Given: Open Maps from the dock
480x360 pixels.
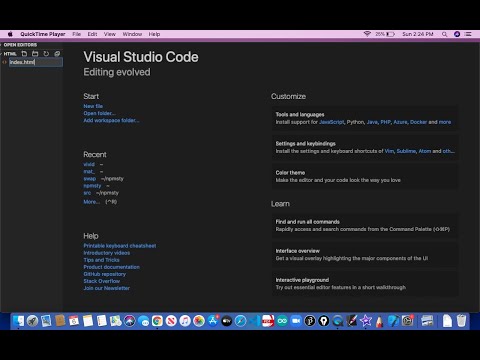Looking at the screenshot, I should point(116,321).
